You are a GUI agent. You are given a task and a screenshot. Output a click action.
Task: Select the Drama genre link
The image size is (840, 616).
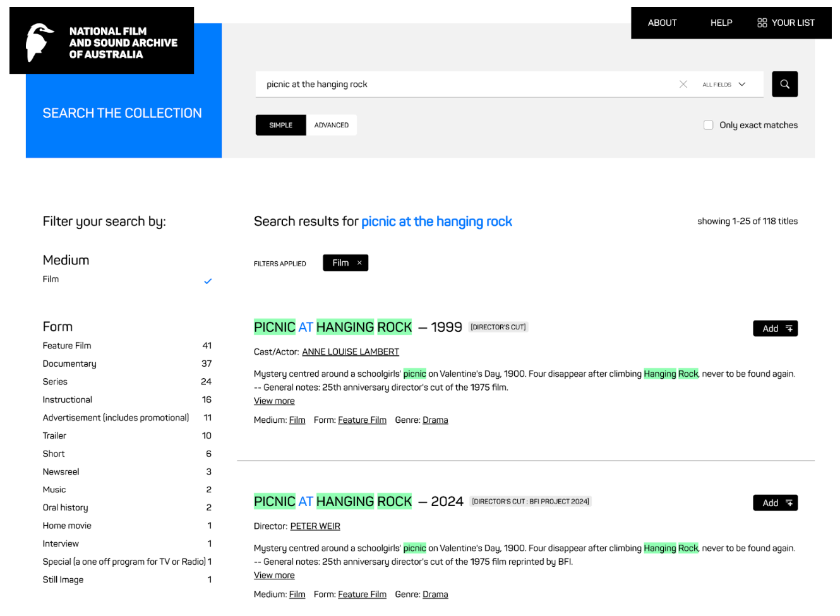(435, 420)
